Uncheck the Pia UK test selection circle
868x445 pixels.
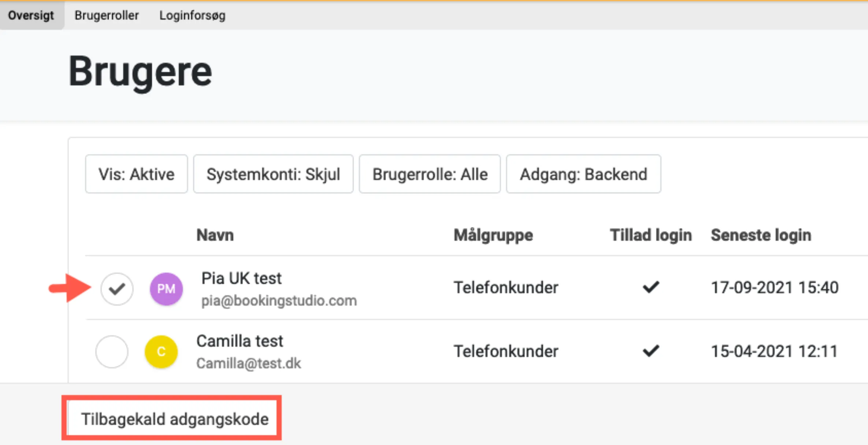coord(117,289)
